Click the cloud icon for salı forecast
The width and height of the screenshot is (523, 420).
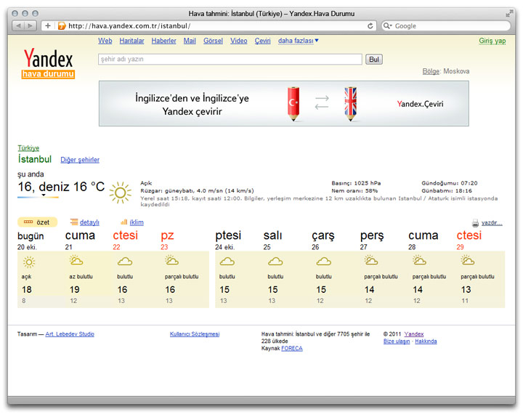pos(275,262)
